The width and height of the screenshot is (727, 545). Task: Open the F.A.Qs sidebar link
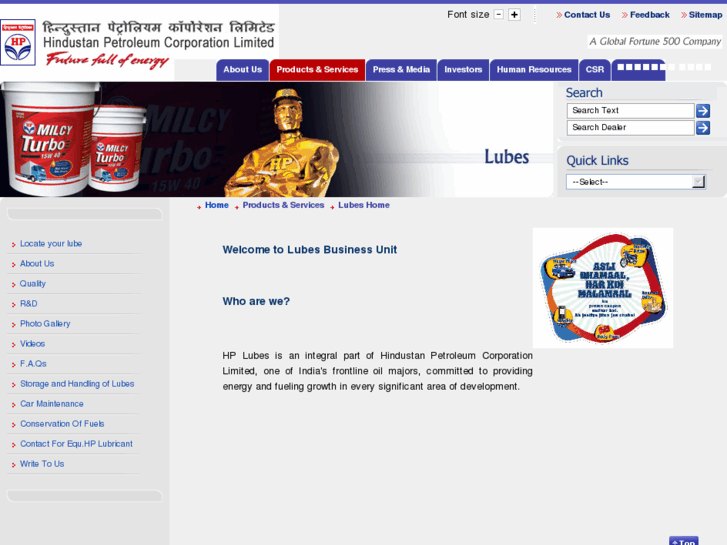tap(33, 364)
